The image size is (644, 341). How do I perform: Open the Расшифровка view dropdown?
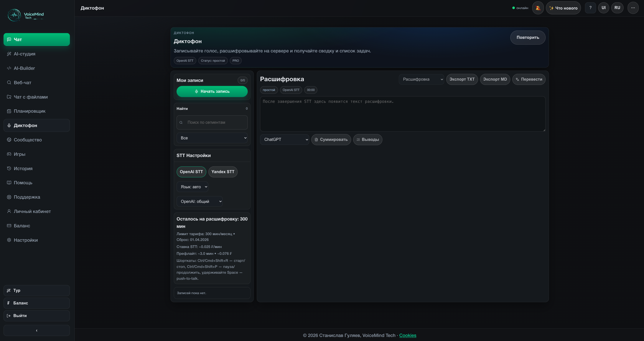421,79
